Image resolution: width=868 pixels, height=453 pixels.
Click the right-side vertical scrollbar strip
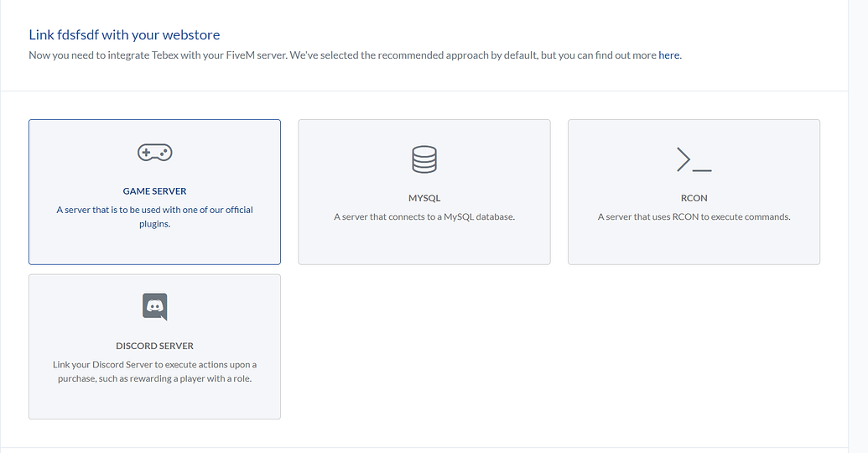[858, 226]
